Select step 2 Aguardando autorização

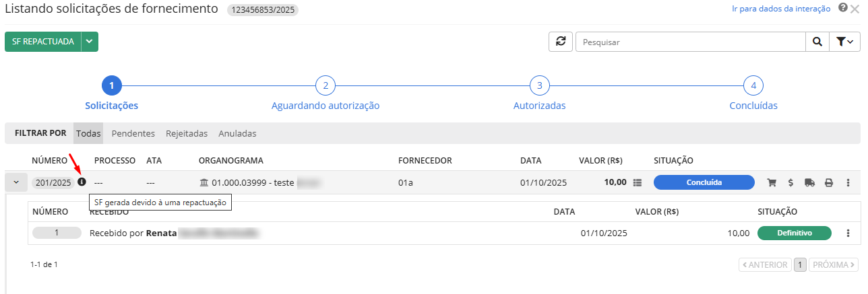coord(325,86)
